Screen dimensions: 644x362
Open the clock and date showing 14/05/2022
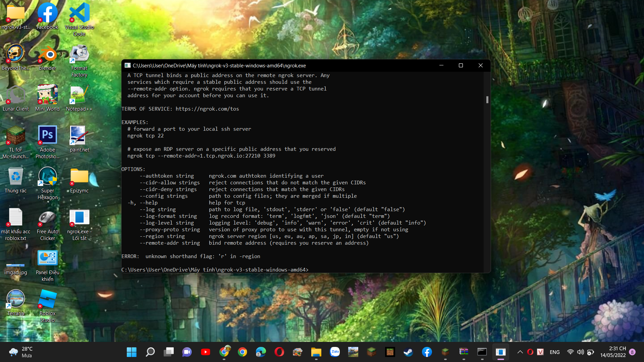pos(613,352)
